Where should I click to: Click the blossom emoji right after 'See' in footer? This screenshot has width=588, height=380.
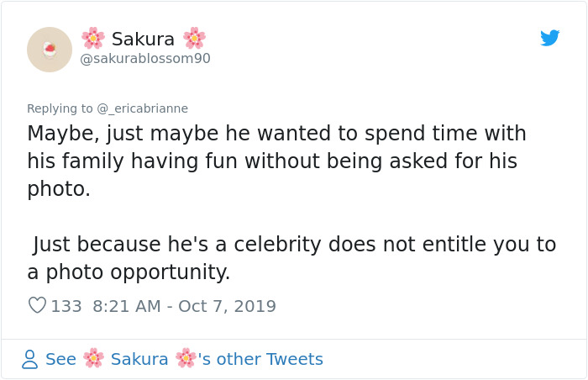pos(93,359)
